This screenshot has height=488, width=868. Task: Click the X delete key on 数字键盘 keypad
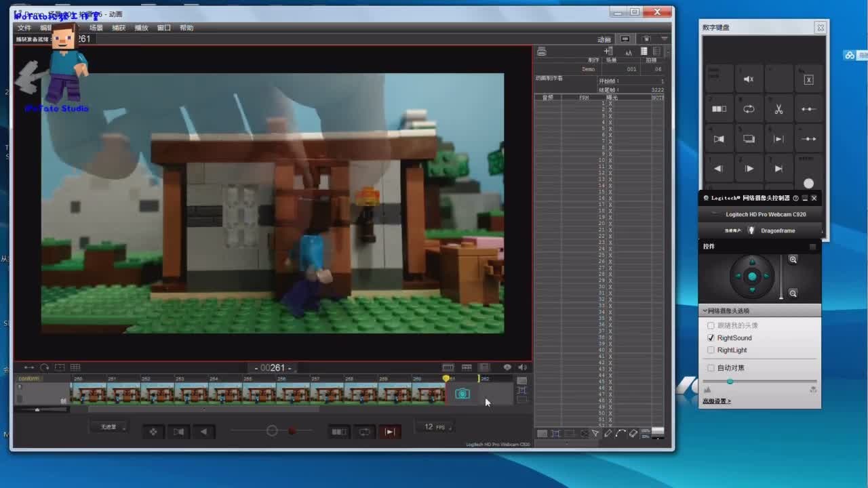point(808,79)
